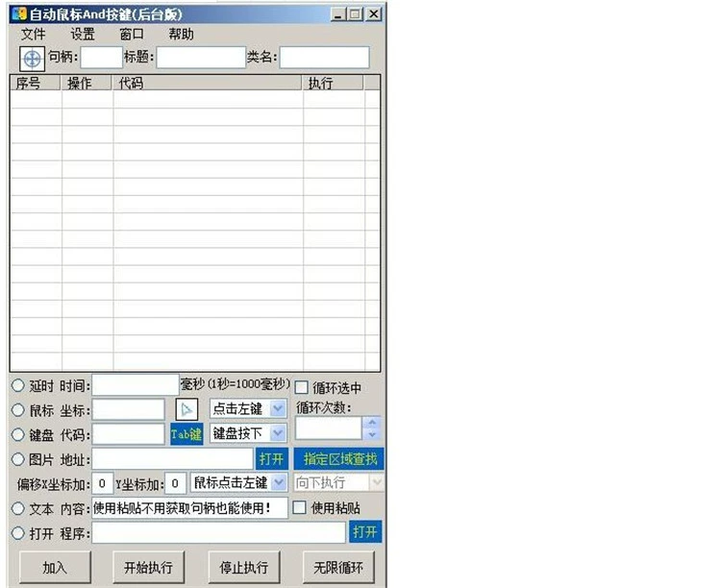
Task: Minimize the 自动鼠标And按键 window
Action: click(338, 14)
